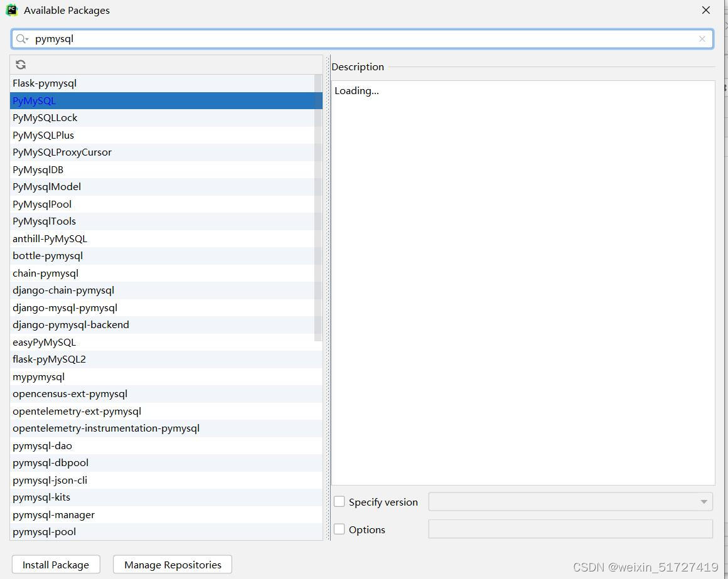Image resolution: width=728 pixels, height=579 pixels.
Task: Select opentelemetry-ext-pymysql package
Action: pos(166,412)
